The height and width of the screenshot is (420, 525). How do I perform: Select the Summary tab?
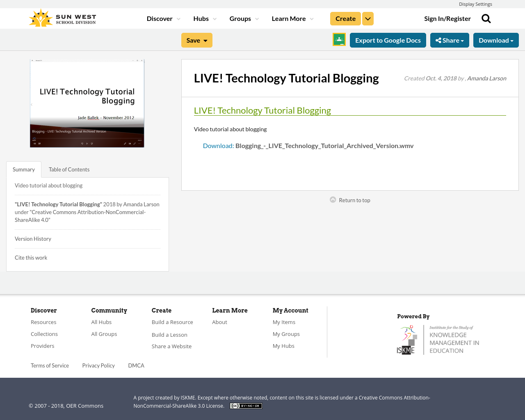(24, 169)
